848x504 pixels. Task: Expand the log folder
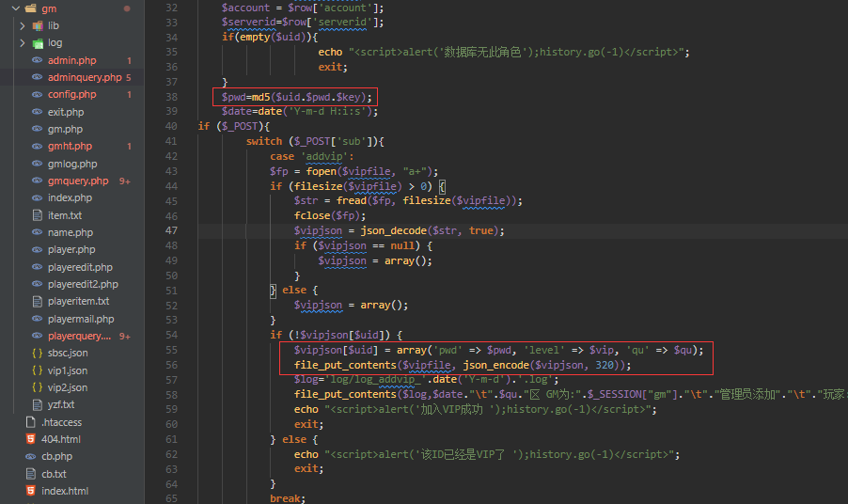[23, 42]
